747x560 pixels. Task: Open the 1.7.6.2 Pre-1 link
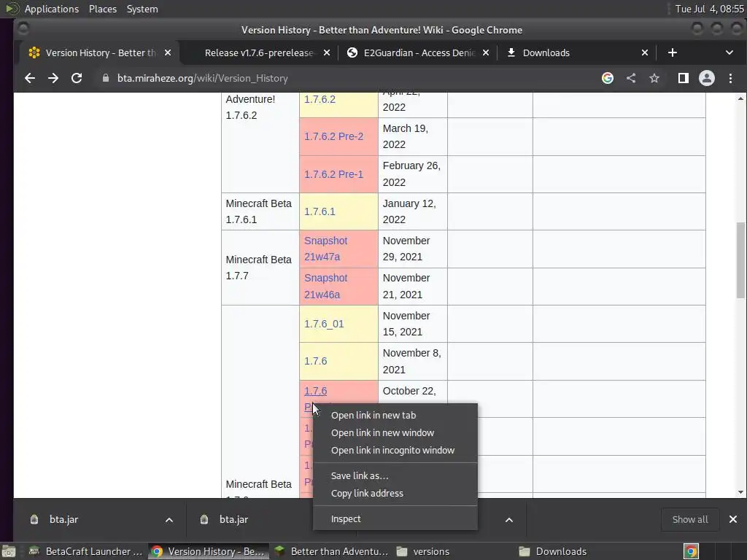[333, 174]
